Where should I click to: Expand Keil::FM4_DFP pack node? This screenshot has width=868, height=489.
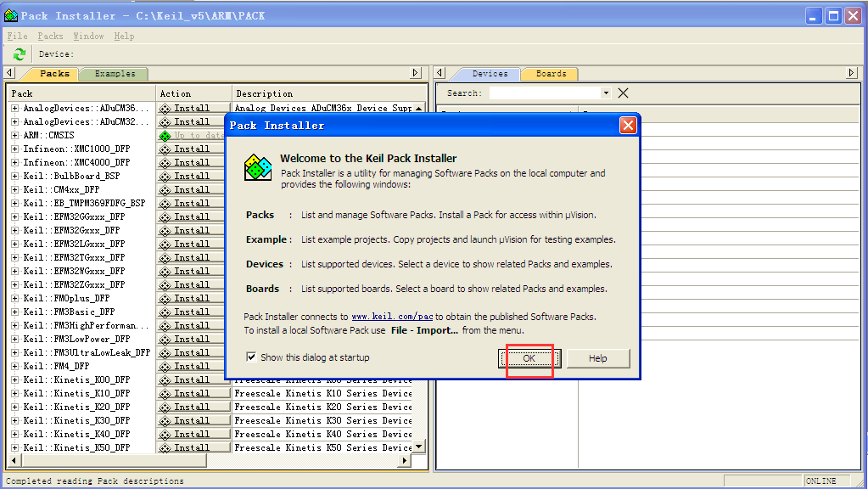click(15, 367)
